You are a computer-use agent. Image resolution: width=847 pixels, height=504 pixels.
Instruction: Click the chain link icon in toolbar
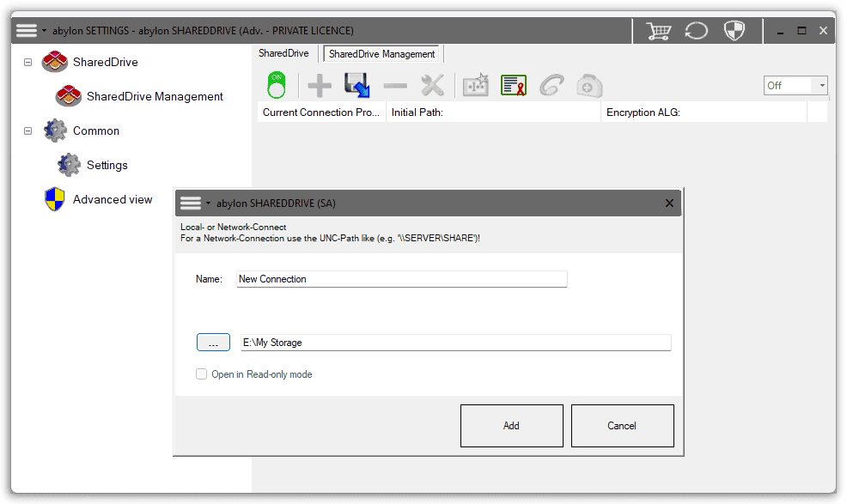click(x=551, y=85)
